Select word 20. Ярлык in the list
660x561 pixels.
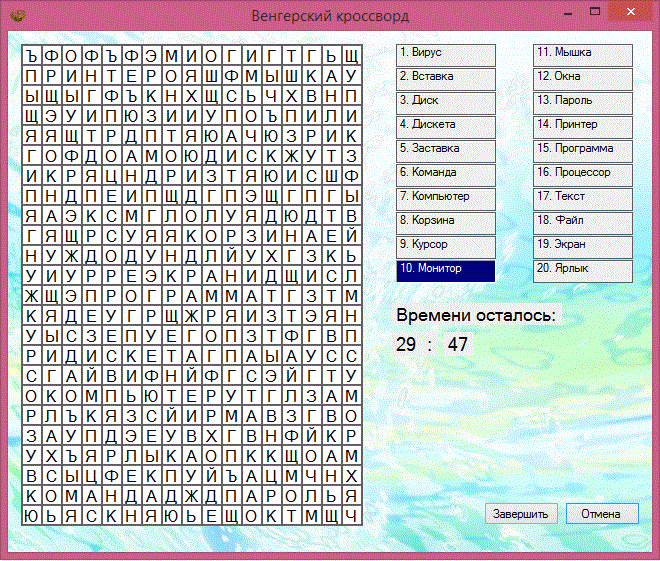[x=582, y=270]
